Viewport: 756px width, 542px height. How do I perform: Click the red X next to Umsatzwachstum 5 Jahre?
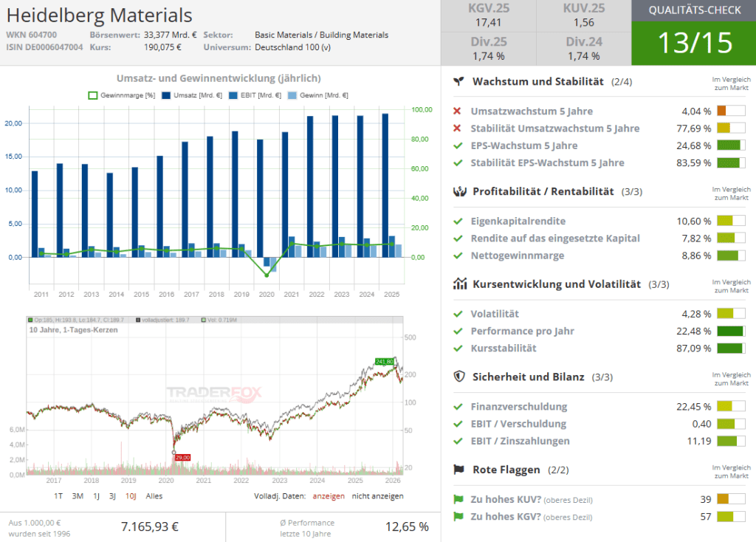[x=458, y=112]
